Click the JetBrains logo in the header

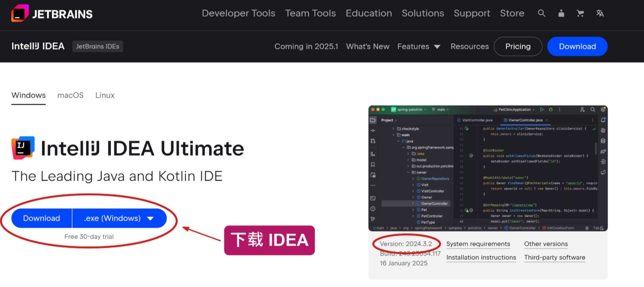pos(52,14)
